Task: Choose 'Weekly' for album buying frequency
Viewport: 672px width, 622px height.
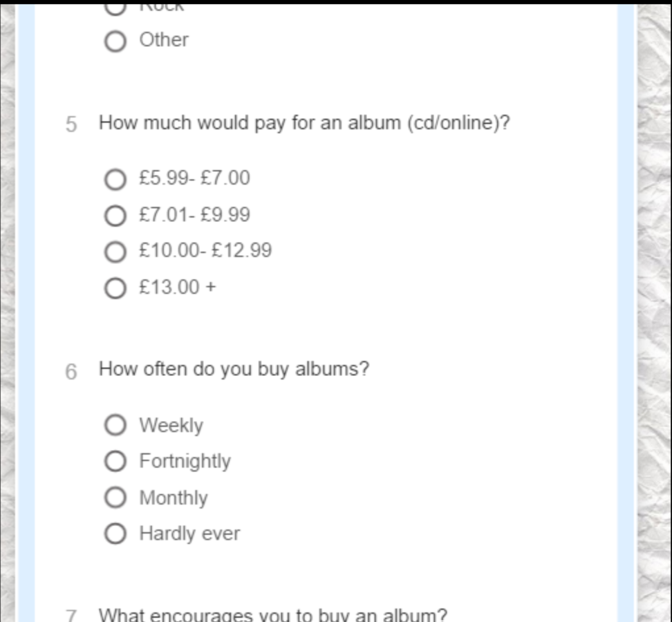Action: pyautogui.click(x=115, y=425)
